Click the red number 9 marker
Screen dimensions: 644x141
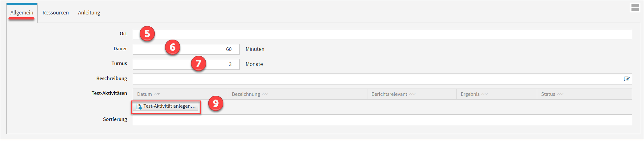pyautogui.click(x=216, y=103)
